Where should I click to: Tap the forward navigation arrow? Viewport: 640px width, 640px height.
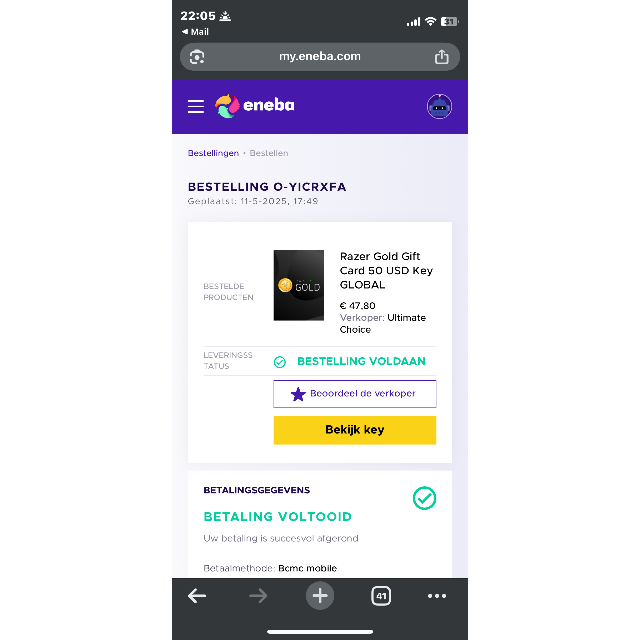[x=258, y=596]
